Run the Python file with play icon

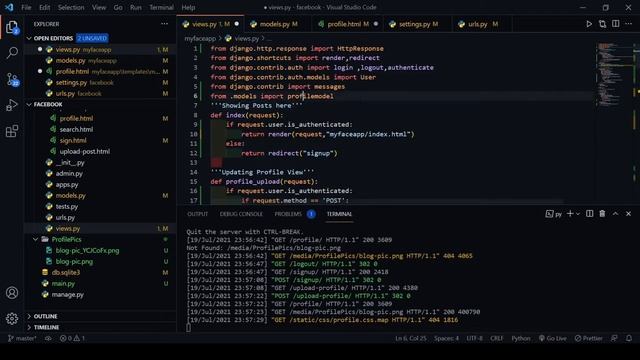click(589, 24)
